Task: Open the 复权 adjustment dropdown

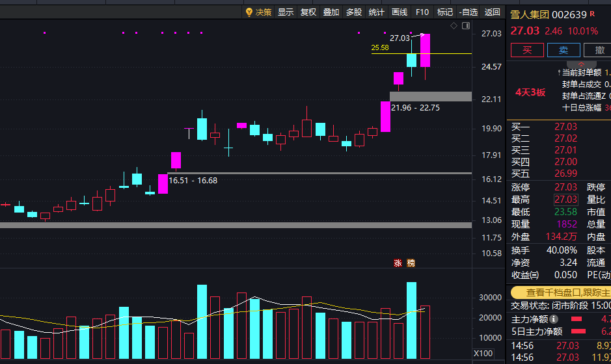Action: tap(308, 12)
